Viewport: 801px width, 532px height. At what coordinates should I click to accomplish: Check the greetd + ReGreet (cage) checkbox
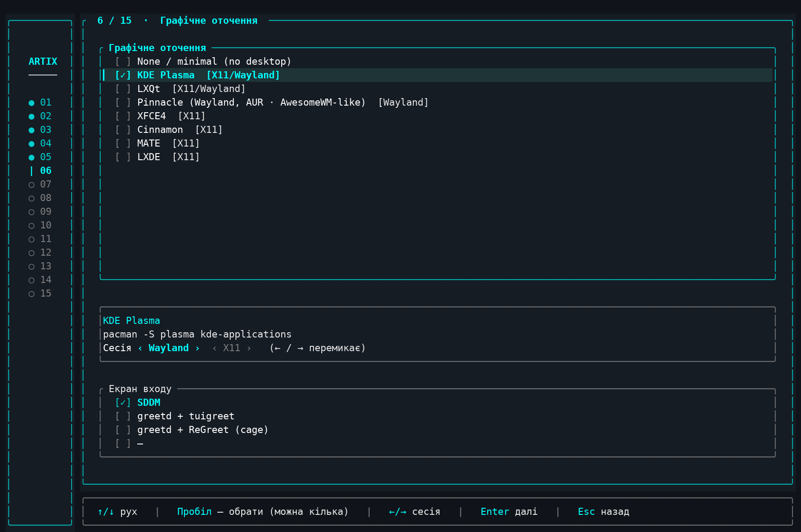(x=123, y=430)
